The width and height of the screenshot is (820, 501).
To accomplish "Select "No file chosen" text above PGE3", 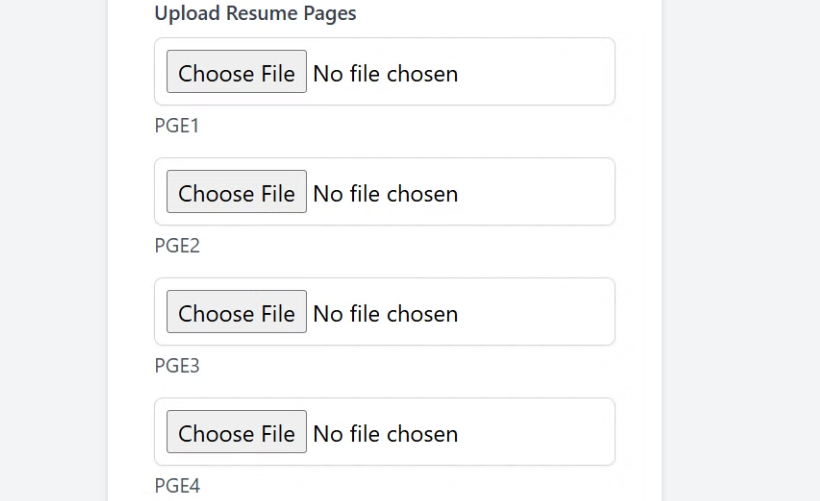I will tap(385, 313).
